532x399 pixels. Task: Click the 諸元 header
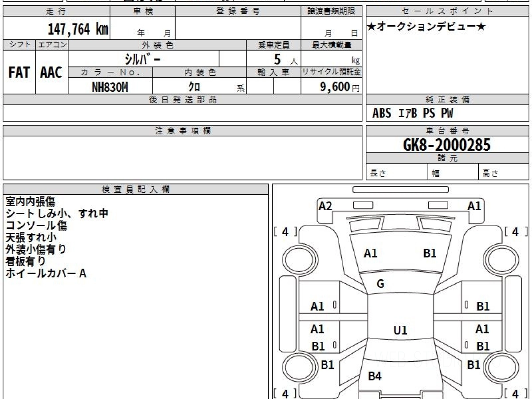(447, 158)
